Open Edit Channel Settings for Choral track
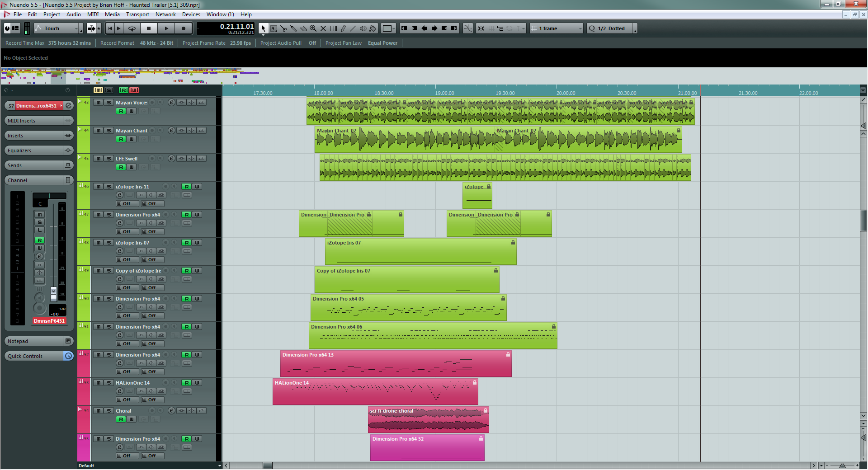The height and width of the screenshot is (470, 868). click(171, 411)
